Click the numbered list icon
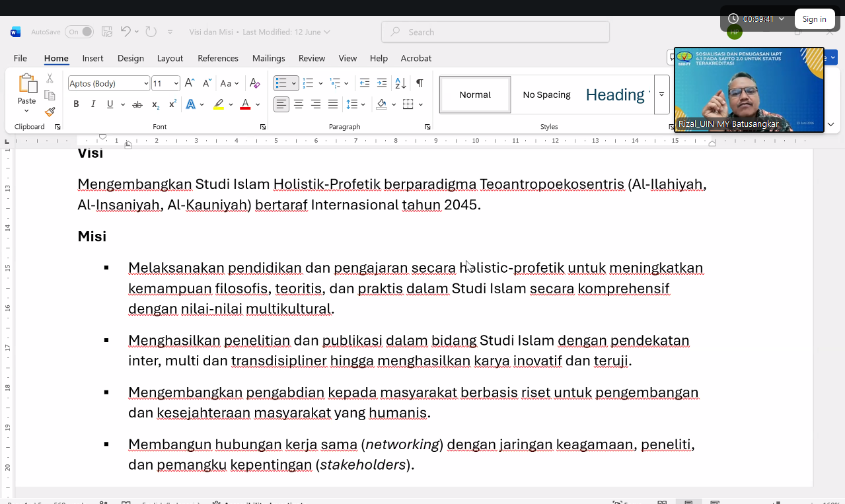 (308, 83)
